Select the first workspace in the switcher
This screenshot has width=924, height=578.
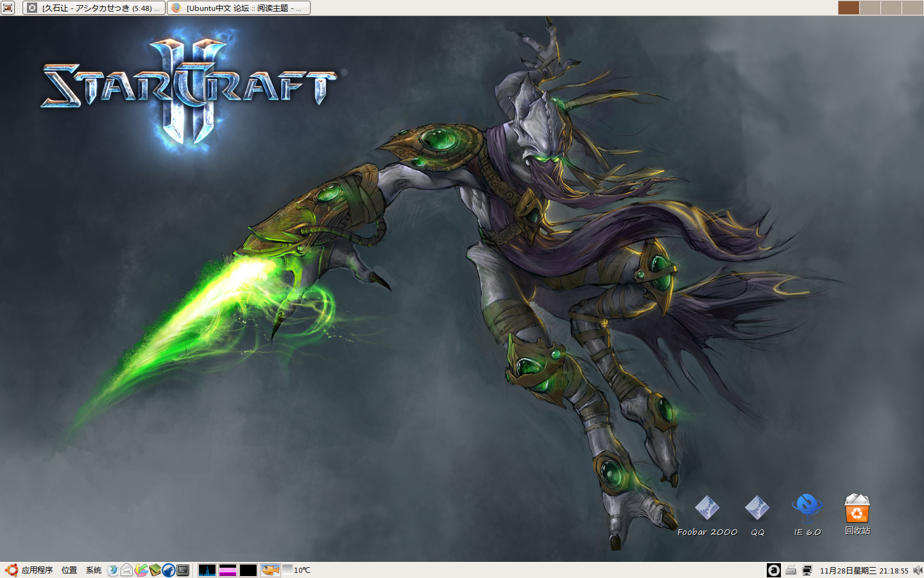pyautogui.click(x=848, y=8)
